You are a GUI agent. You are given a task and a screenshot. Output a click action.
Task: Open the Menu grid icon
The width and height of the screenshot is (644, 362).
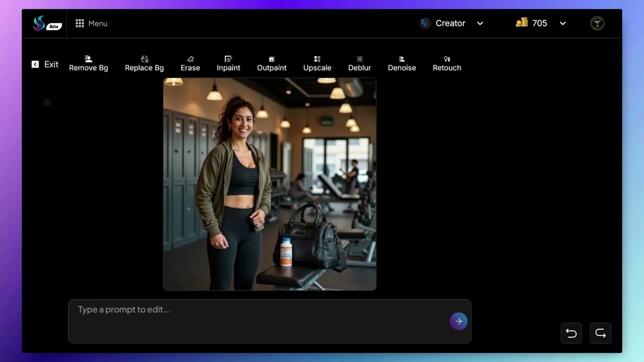coord(79,23)
